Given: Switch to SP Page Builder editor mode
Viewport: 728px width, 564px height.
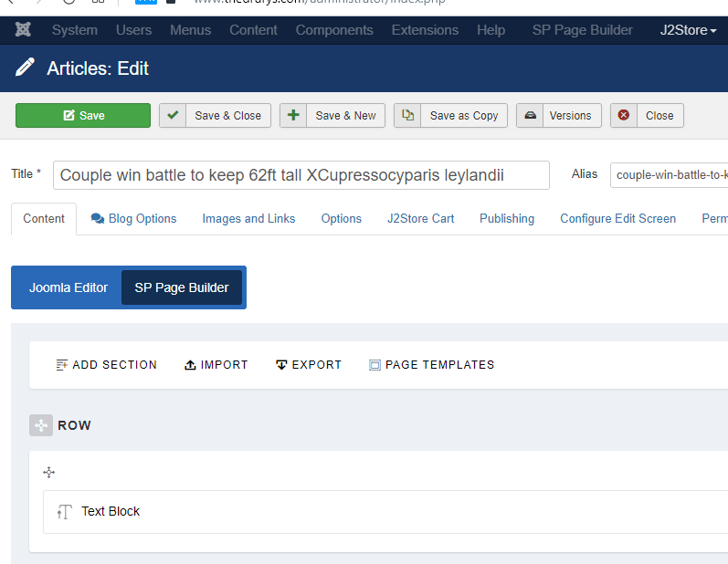Looking at the screenshot, I should tap(182, 287).
